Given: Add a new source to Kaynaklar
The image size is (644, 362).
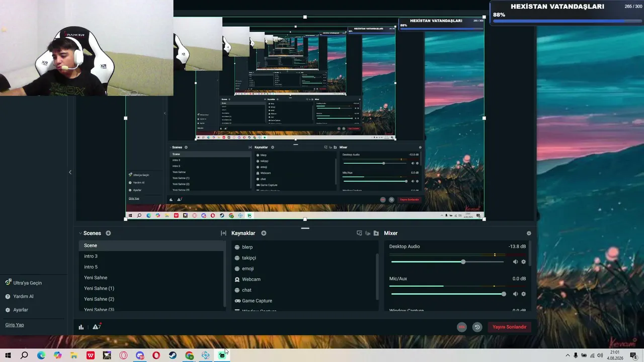Looking at the screenshot, I should [264, 233].
